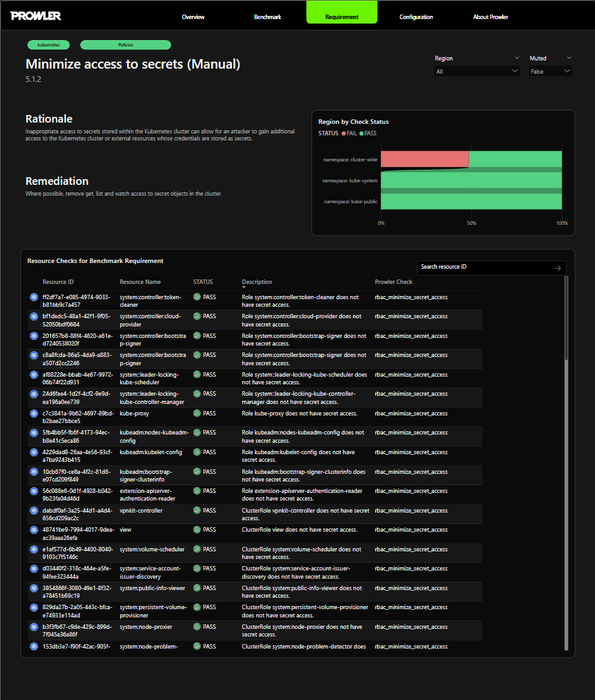Click the PASS check icon for kube-proxy row
Screen dimensions: 595x700
197,414
